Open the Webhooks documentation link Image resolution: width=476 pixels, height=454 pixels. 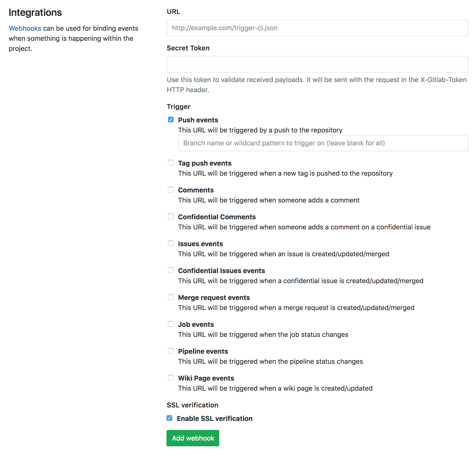click(25, 28)
